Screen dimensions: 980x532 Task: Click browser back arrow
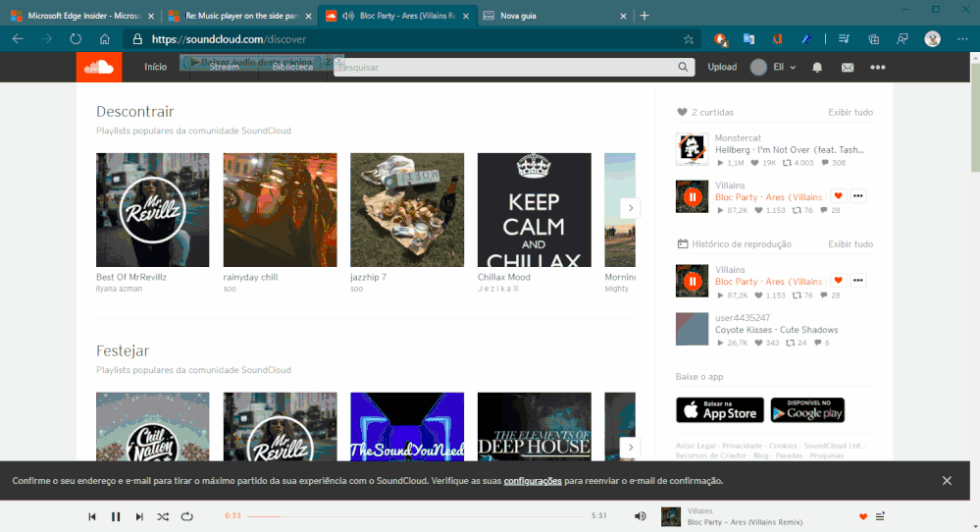(x=18, y=39)
